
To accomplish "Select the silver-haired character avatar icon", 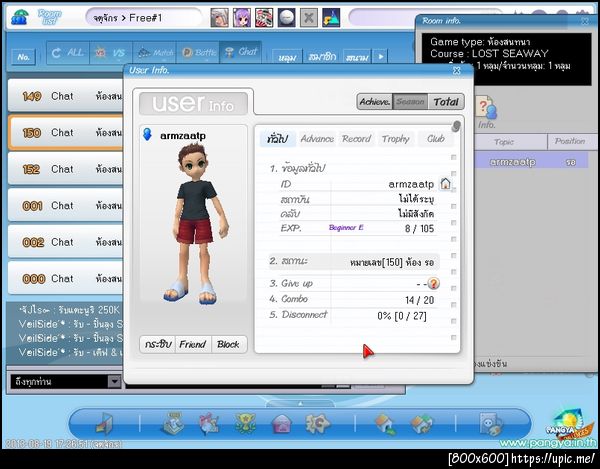I will (220, 18).
